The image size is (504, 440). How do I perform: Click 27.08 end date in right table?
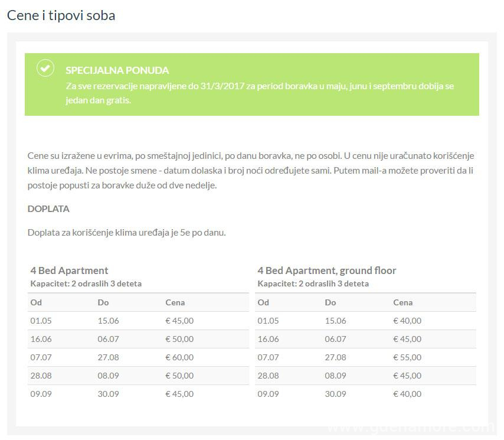coord(335,357)
